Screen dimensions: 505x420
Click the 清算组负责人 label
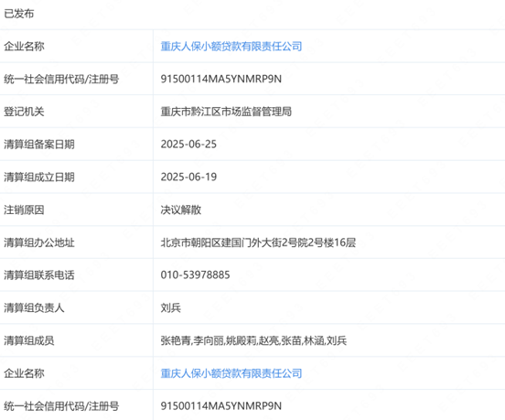[34, 308]
